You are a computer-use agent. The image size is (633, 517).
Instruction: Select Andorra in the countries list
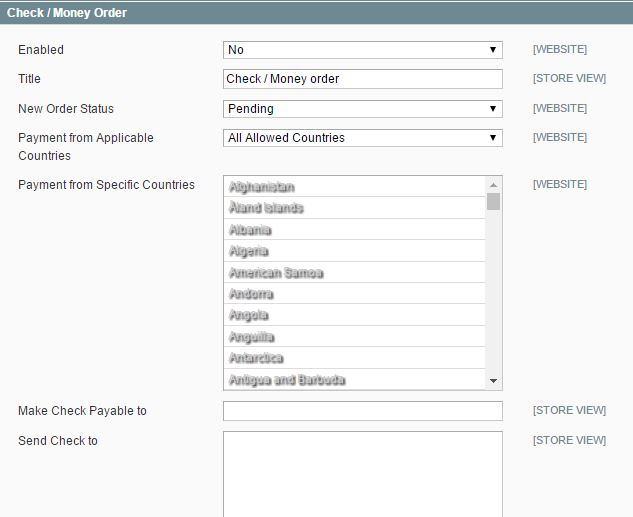pyautogui.click(x=354, y=294)
